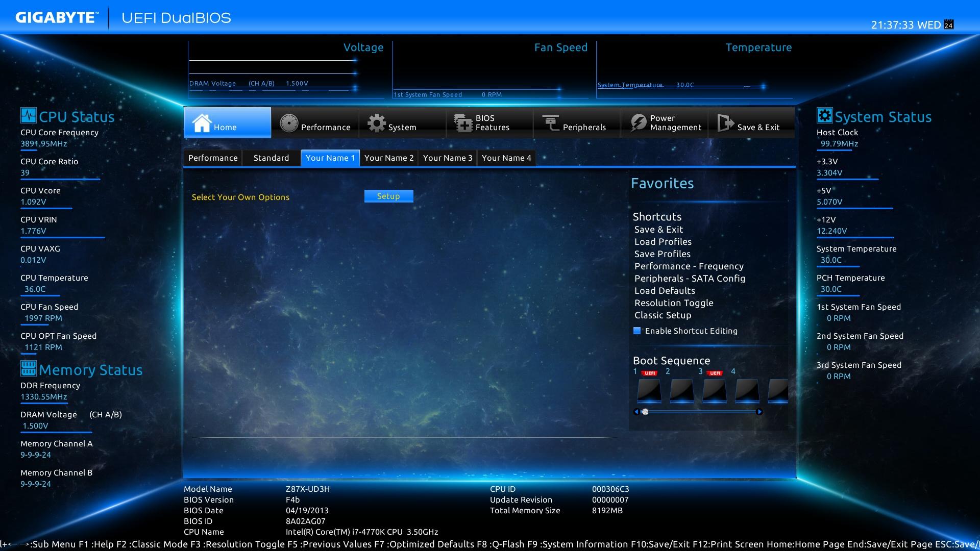Click Memory Channel A timings 9-9-9-24
The image size is (980, 551).
coord(36,455)
